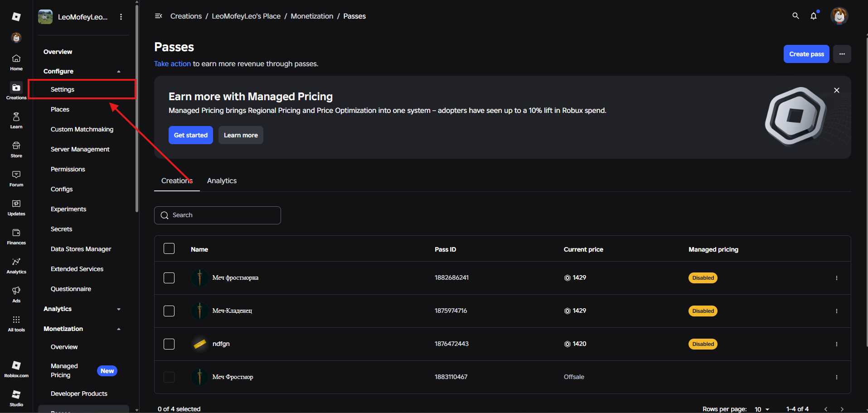Viewport: 868px width, 413px height.
Task: Open the more options button beside Create pass
Action: coord(842,54)
